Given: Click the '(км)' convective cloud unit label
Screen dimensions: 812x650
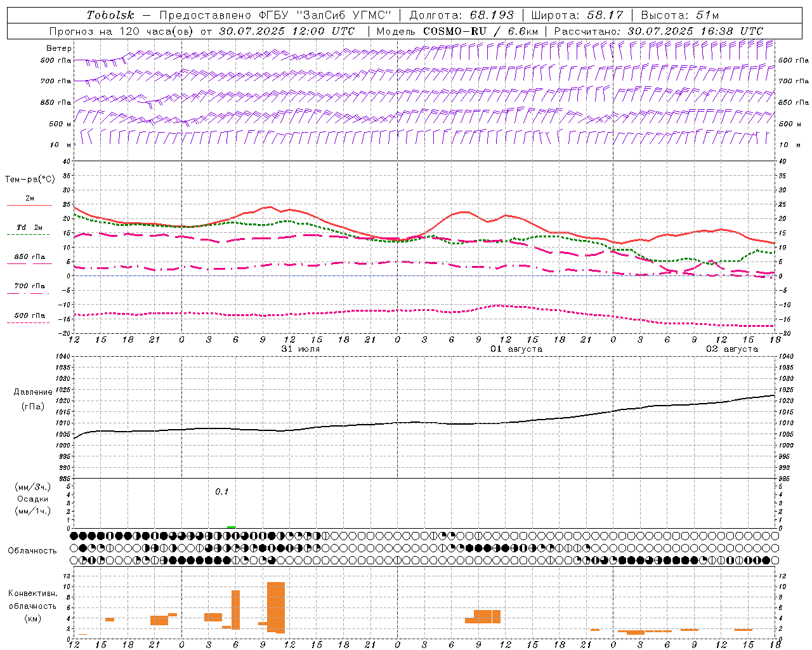Looking at the screenshot, I should tap(32, 618).
